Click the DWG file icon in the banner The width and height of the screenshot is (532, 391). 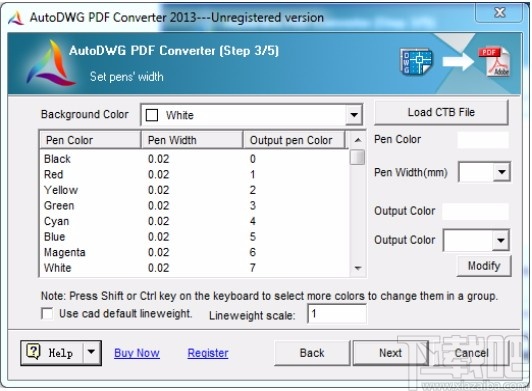click(416, 61)
